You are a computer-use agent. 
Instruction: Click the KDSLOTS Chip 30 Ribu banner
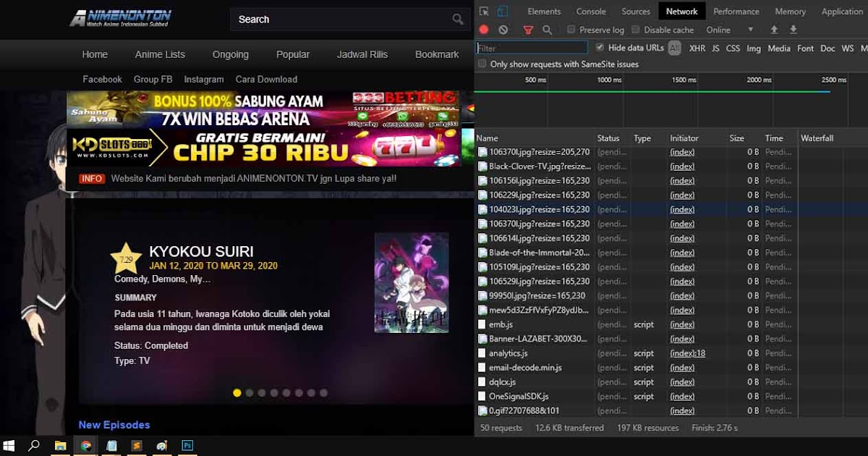click(x=264, y=148)
